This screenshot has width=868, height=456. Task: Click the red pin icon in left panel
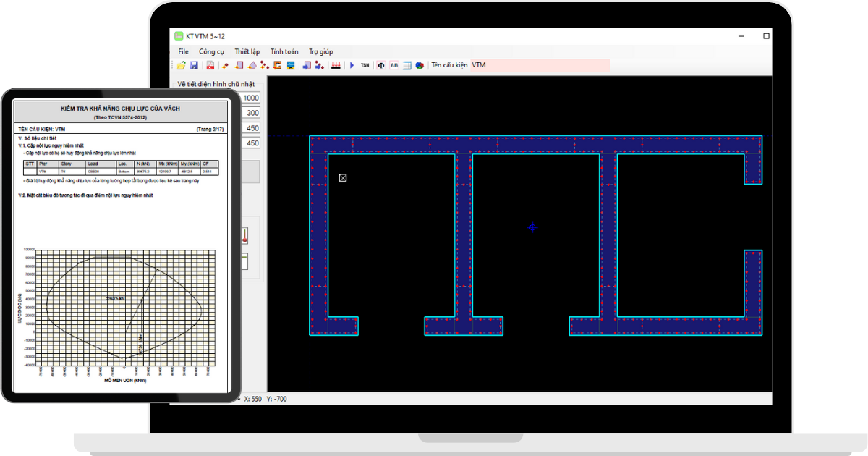tap(244, 235)
